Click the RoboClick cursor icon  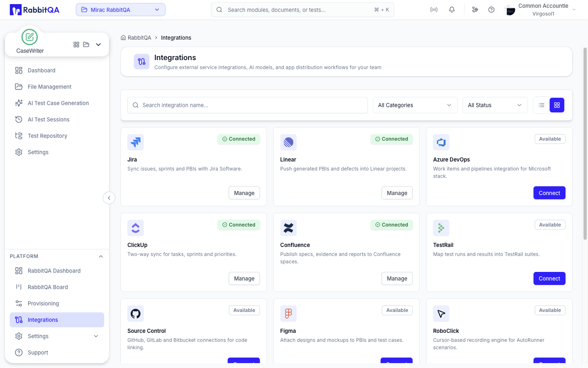click(441, 314)
